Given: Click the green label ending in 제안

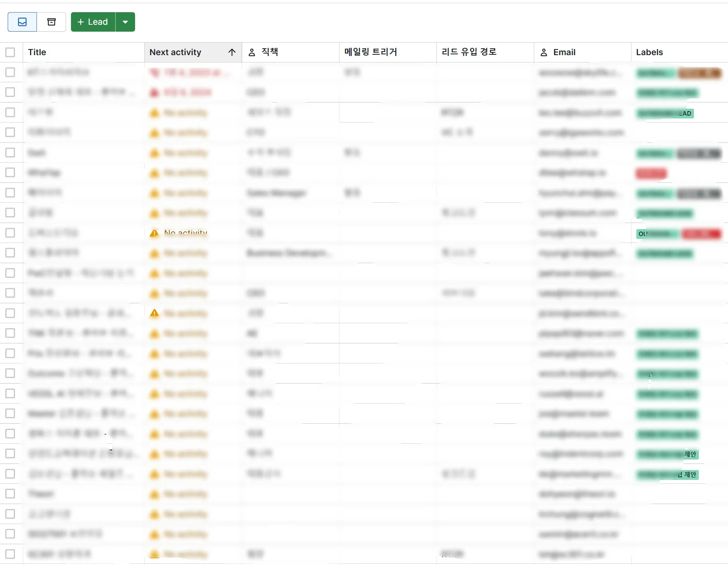Looking at the screenshot, I should [x=667, y=454].
